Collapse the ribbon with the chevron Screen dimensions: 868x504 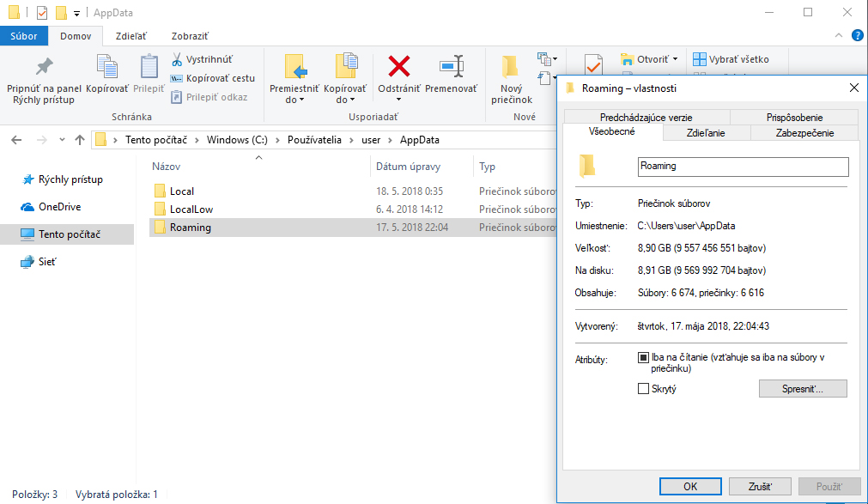839,35
